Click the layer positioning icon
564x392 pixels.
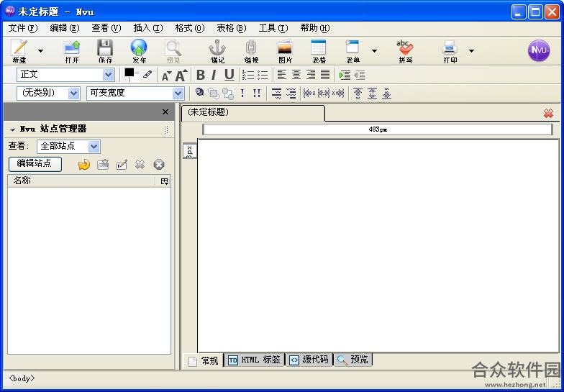pyautogui.click(x=200, y=92)
